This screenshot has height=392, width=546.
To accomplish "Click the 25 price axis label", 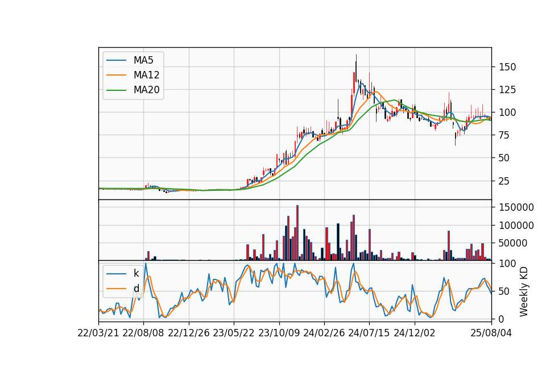I will coord(504,181).
